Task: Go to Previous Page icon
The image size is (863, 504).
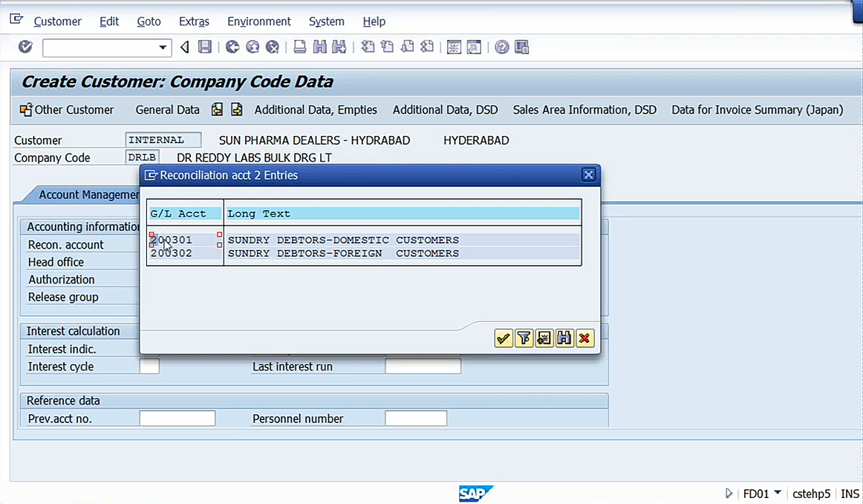Action: (x=388, y=48)
